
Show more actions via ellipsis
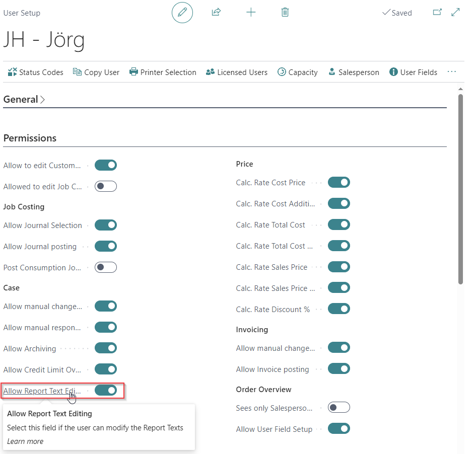tap(452, 72)
